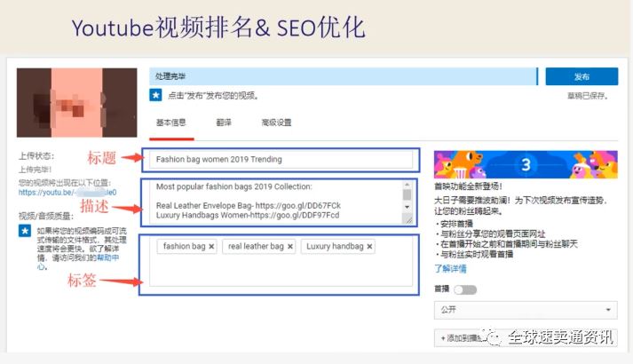This screenshot has height=364, width=633.
Task: Click the description scrollbar down arrow
Action: [407, 207]
